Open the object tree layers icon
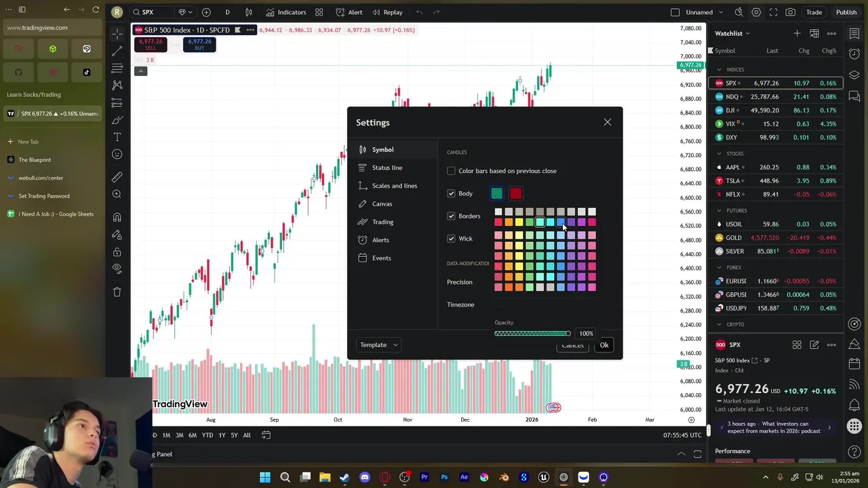Image resolution: width=868 pixels, height=488 pixels. click(854, 75)
